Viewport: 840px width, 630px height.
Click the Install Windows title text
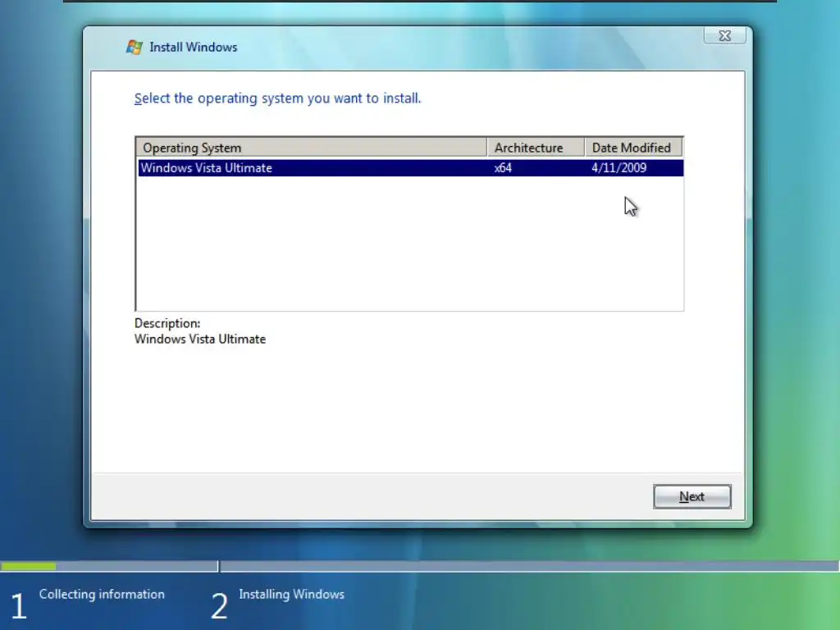coord(193,47)
